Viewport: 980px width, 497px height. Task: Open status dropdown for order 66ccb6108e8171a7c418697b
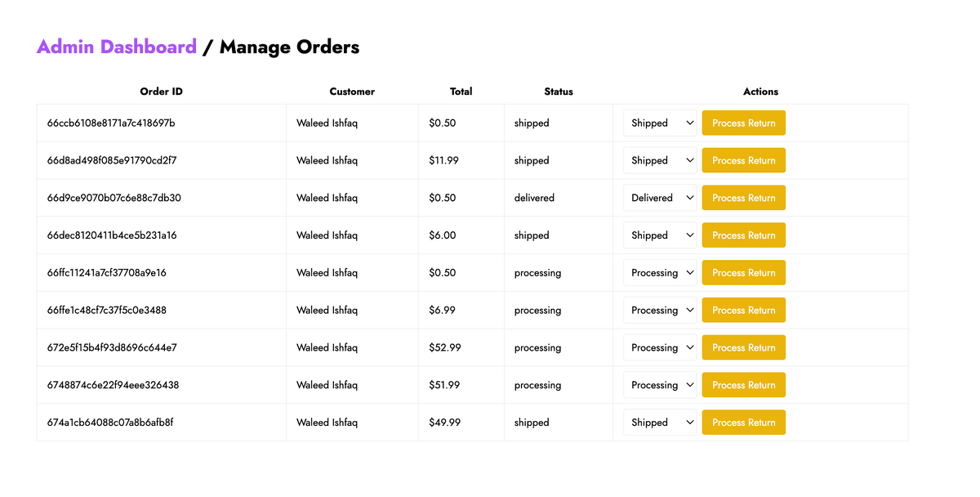(660, 123)
